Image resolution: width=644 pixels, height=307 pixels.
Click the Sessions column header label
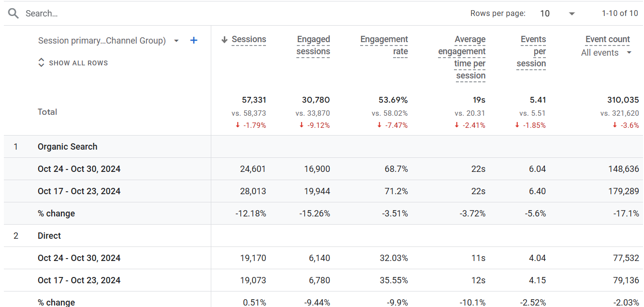coord(249,39)
